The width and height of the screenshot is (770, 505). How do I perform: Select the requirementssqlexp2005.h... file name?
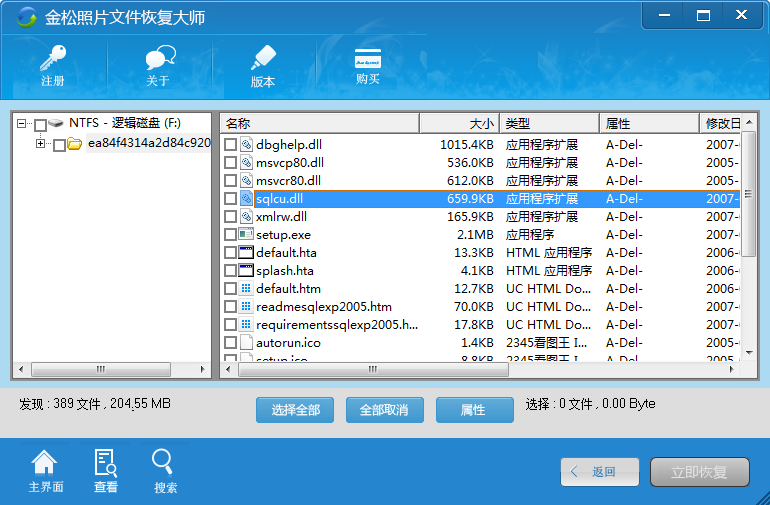[x=337, y=325]
